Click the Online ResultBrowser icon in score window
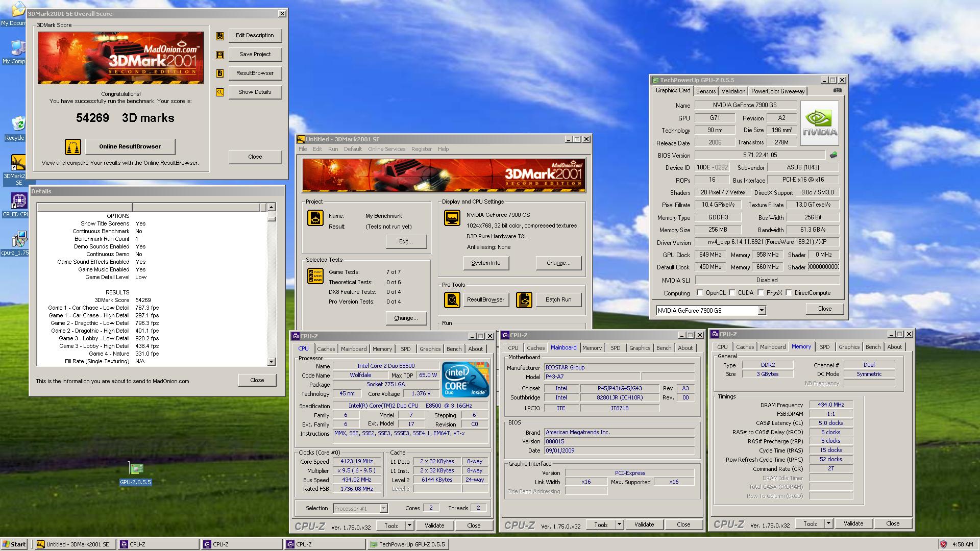The width and height of the screenshot is (980, 551). coord(73,147)
